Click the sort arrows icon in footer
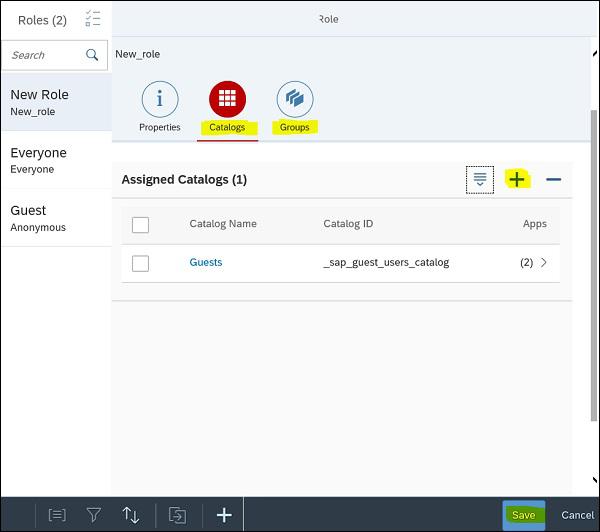 pos(131,515)
